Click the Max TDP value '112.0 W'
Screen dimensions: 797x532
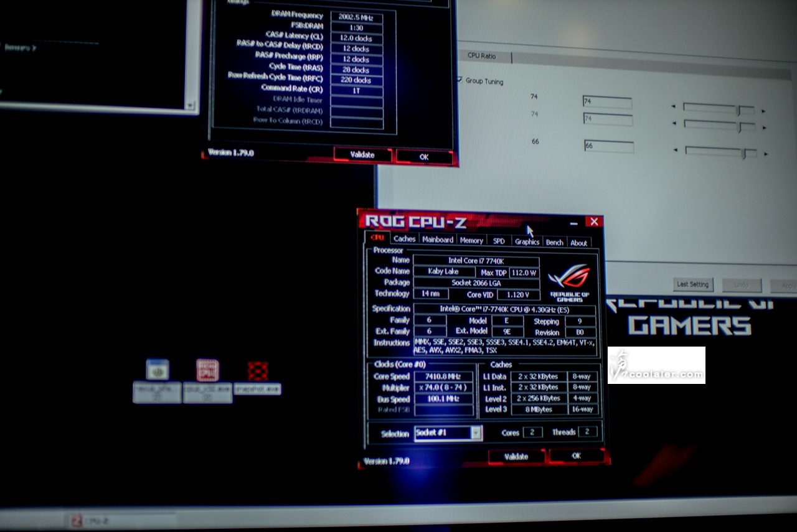(x=524, y=273)
